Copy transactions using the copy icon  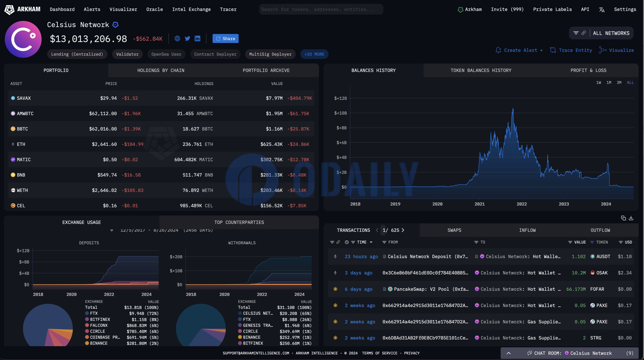[623, 218]
